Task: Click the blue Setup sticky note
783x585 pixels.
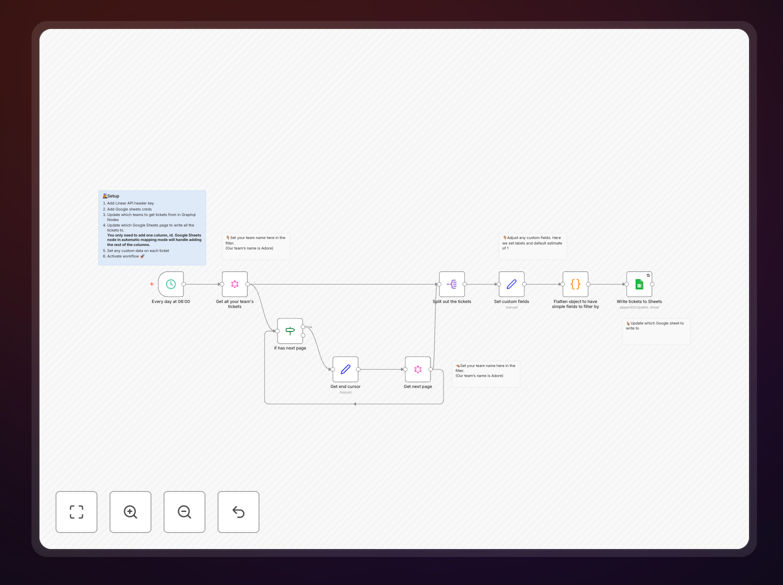Action: point(152,227)
